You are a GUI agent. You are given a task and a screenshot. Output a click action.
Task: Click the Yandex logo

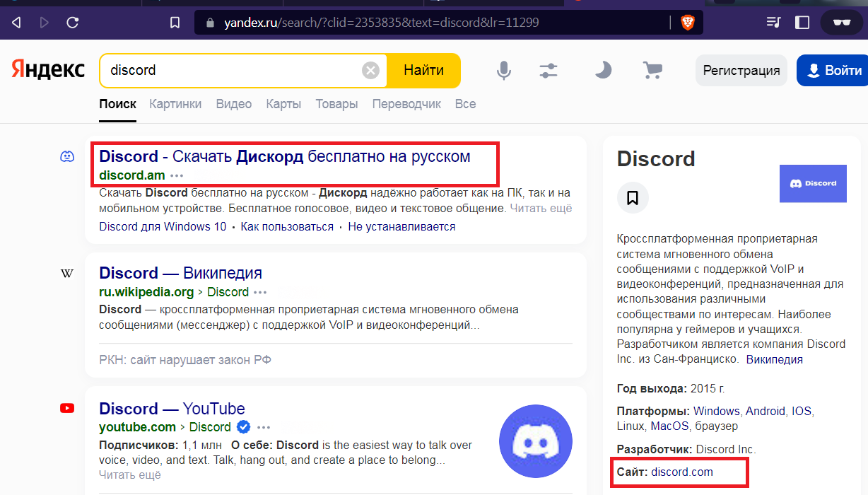click(x=48, y=69)
